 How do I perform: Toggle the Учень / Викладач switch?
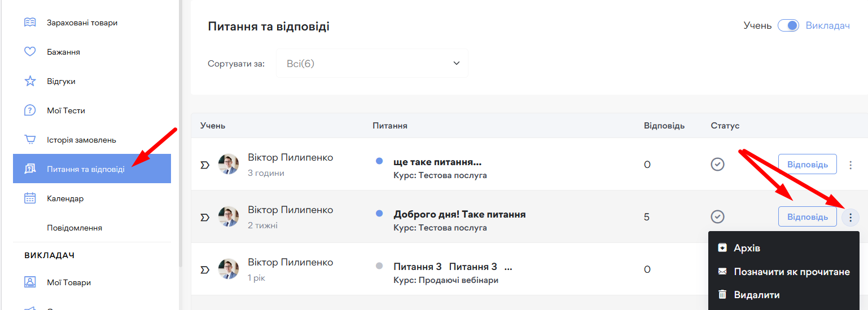pyautogui.click(x=788, y=26)
